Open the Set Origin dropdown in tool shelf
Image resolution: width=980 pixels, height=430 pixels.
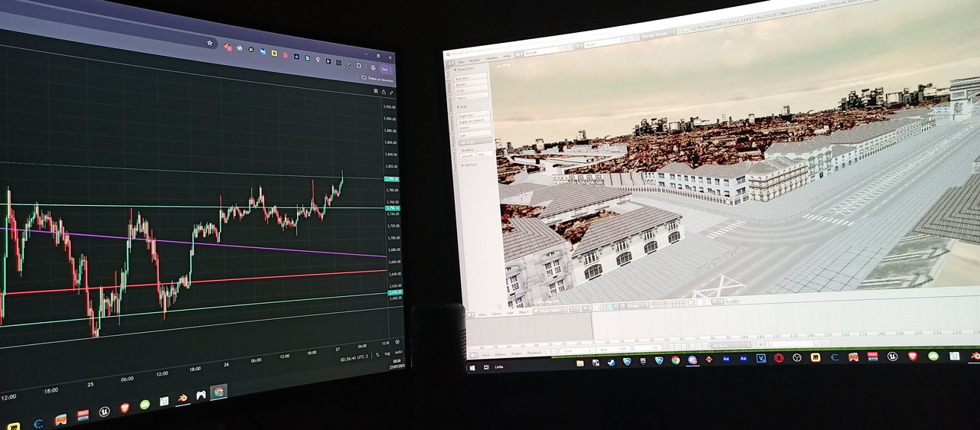[x=475, y=142]
